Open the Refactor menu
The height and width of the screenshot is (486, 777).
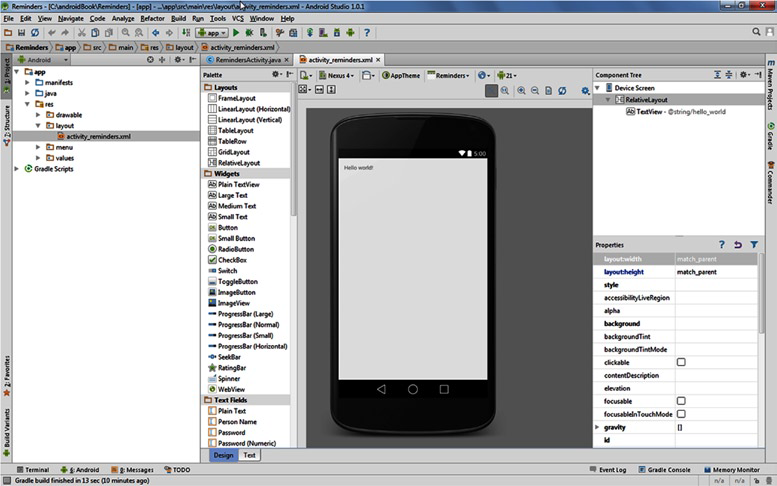pos(152,18)
